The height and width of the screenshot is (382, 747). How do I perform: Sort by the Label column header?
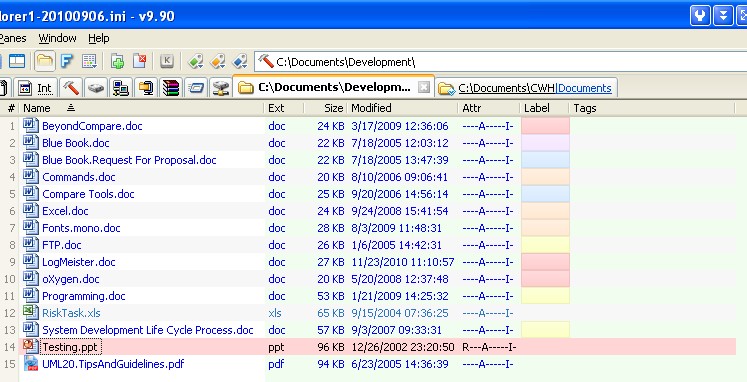[545, 108]
